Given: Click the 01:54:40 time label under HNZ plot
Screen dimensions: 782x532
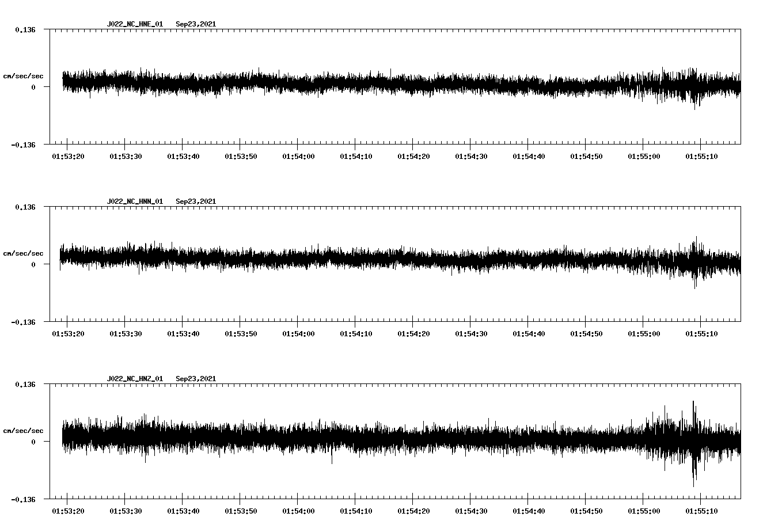Looking at the screenshot, I should pyautogui.click(x=529, y=511).
